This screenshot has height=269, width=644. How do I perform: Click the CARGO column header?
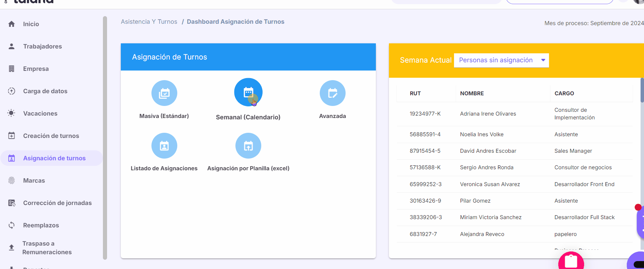[x=564, y=94]
